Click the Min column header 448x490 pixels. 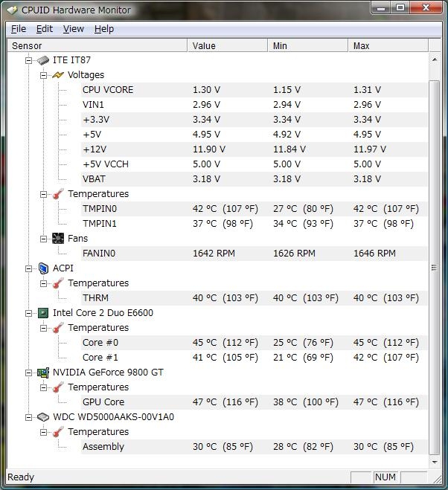point(308,45)
